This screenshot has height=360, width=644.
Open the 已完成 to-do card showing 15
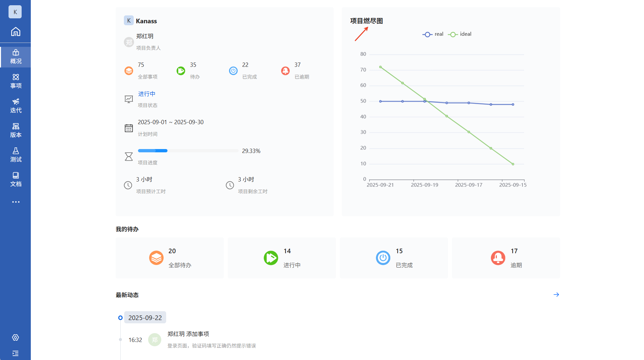(394, 258)
